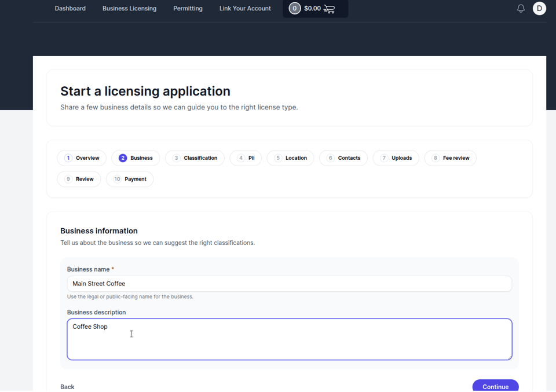Open the Permitting menu
556x392 pixels.
point(188,9)
